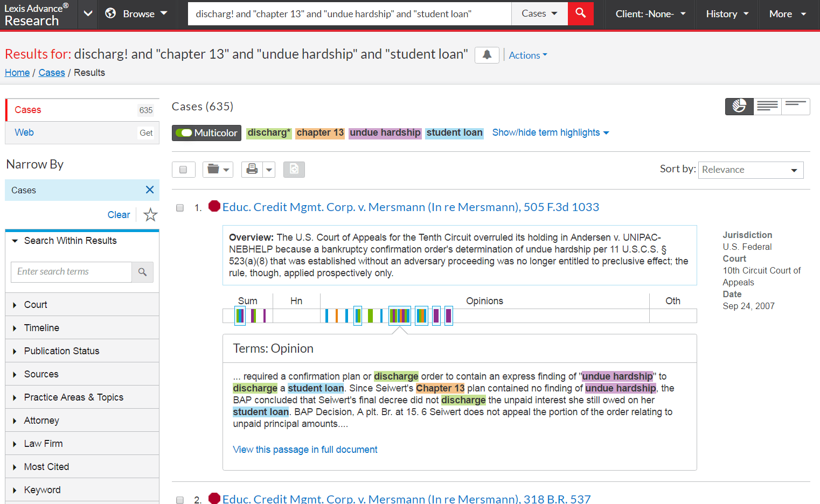820x504 pixels.
Task: Open the Cases category dropdown beside search bar
Action: [539, 13]
